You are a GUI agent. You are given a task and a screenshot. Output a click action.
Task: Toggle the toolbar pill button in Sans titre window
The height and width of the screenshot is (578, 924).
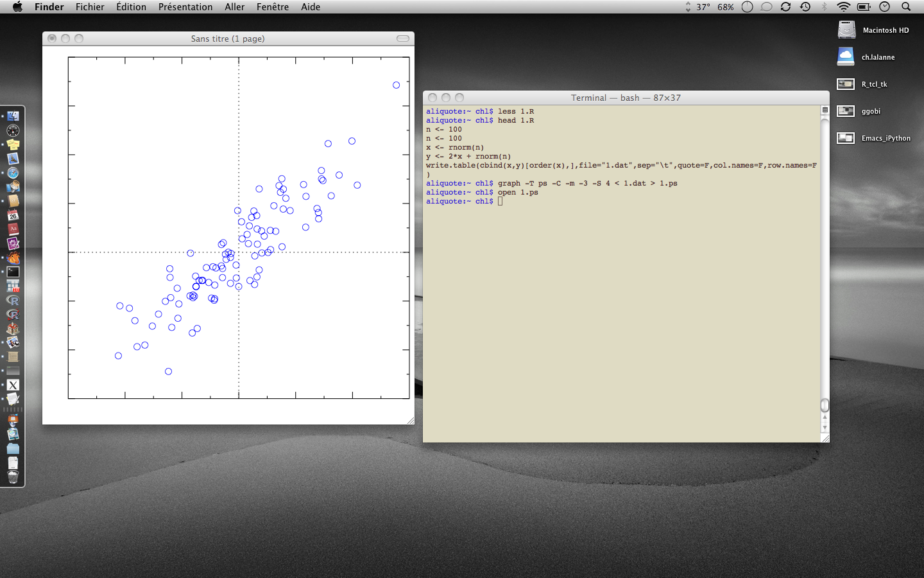click(x=402, y=39)
